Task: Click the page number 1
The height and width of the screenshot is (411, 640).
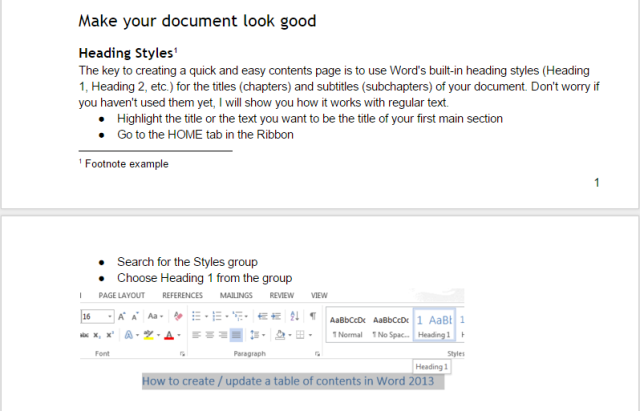Action: pos(597,182)
